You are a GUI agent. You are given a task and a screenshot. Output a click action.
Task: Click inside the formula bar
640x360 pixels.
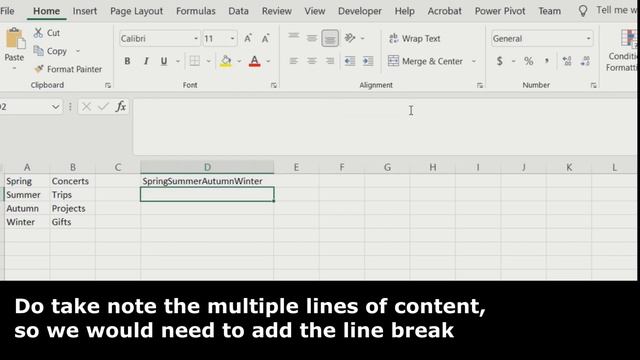point(384,127)
